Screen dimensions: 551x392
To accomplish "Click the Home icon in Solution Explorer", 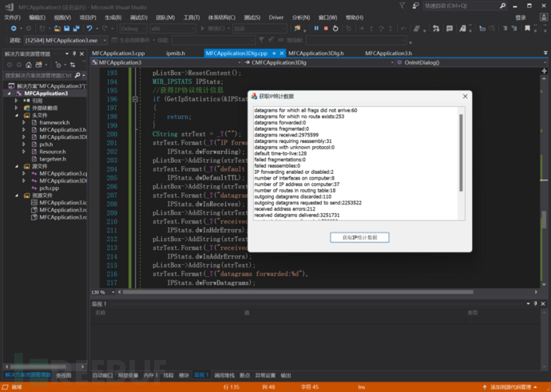I will point(30,65).
